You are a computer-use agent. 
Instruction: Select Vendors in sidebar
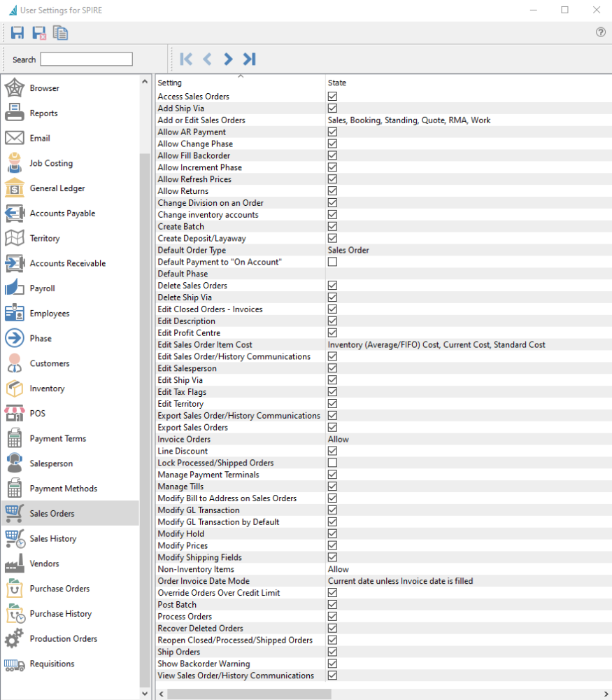pyautogui.click(x=70, y=563)
